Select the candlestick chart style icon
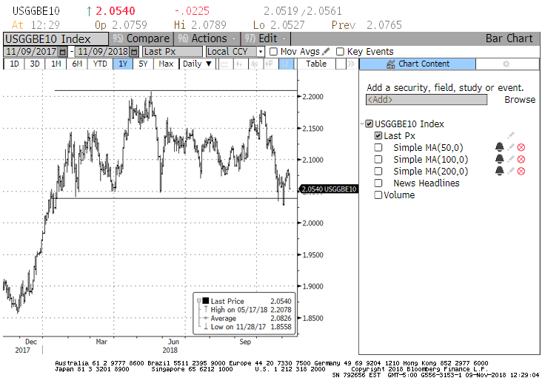Screen dimensions: 545x392 (269, 64)
